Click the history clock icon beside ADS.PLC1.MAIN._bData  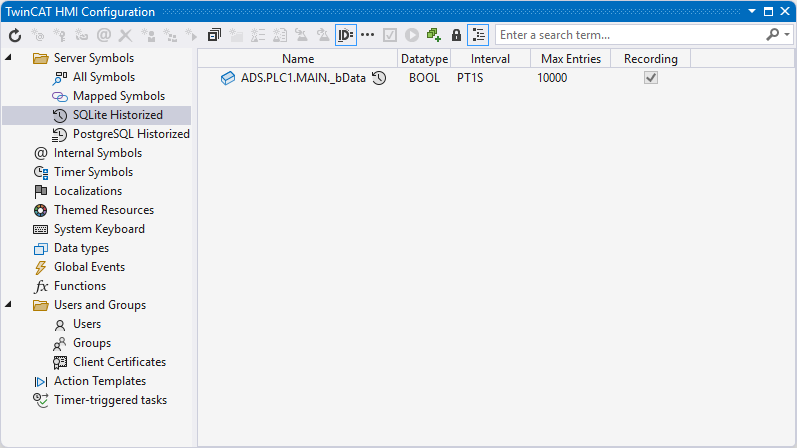pos(379,78)
